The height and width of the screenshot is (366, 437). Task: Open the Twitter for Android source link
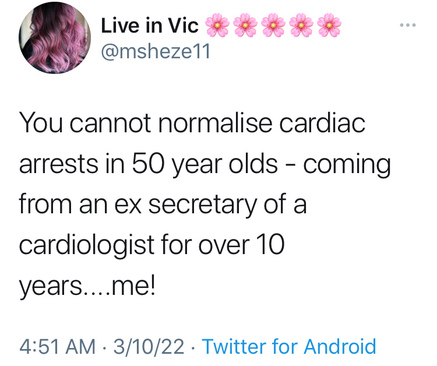pos(289,346)
